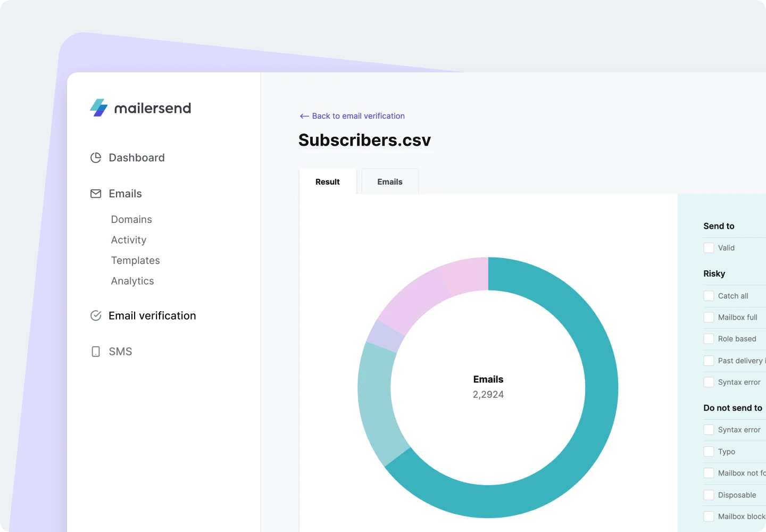Click the Subscribers.csv title

(364, 140)
